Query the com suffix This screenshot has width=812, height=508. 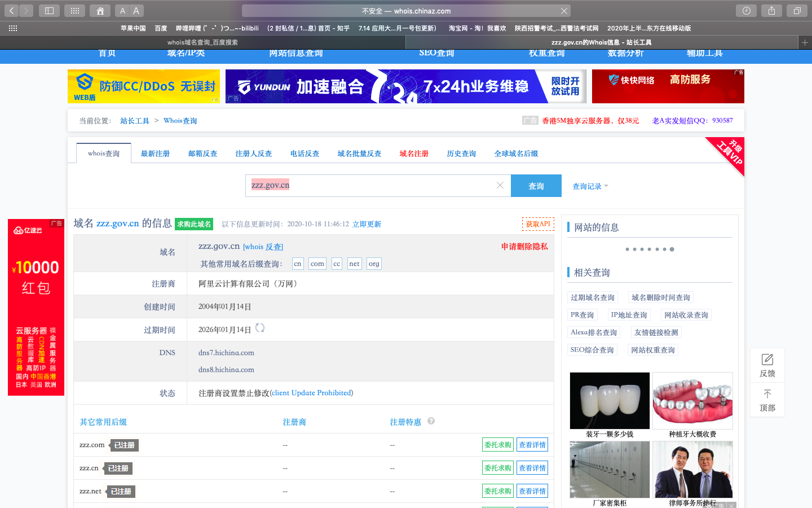pyautogui.click(x=317, y=264)
